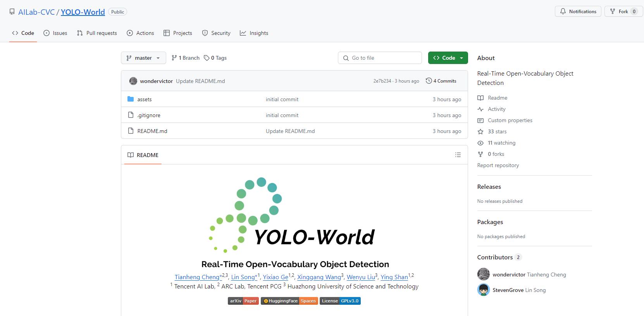This screenshot has height=316, width=644.
Task: View the 0 Tags link
Action: [215, 58]
